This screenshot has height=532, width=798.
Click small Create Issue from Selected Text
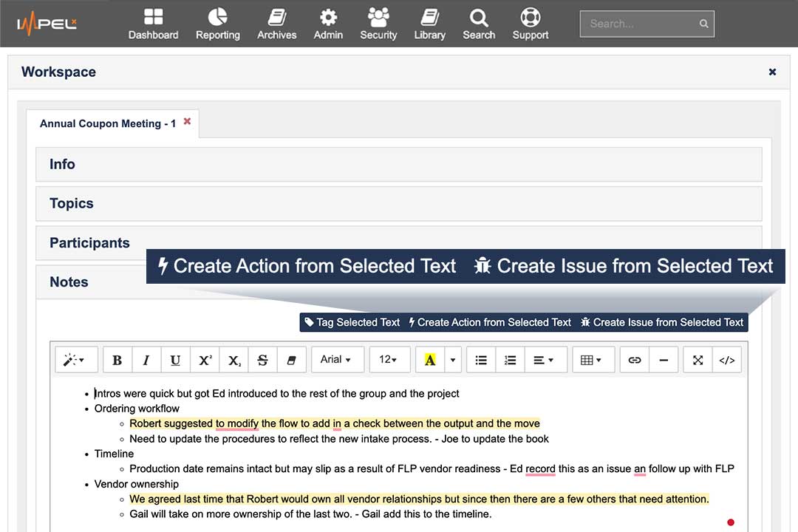[x=662, y=322]
